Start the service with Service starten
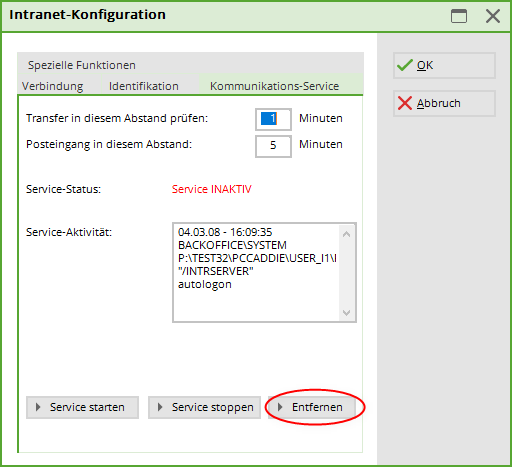512x467 pixels. click(82, 407)
